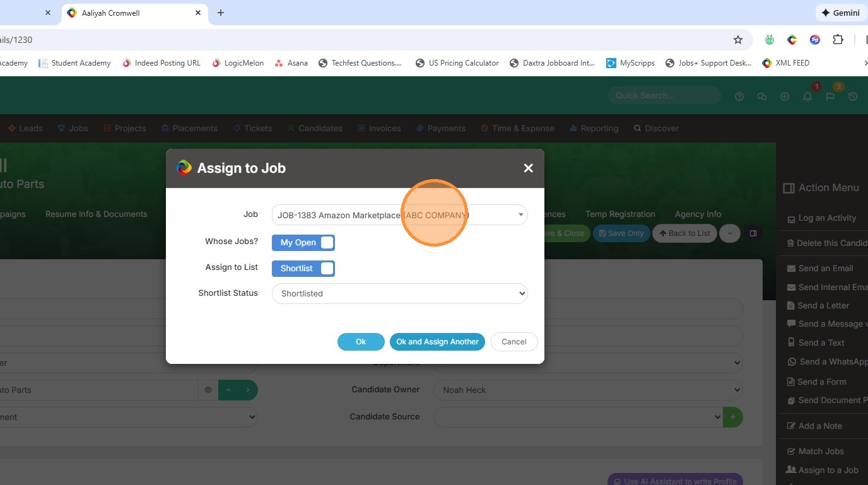Open the Jobs menu
The height and width of the screenshot is (485, 868).
(73, 128)
